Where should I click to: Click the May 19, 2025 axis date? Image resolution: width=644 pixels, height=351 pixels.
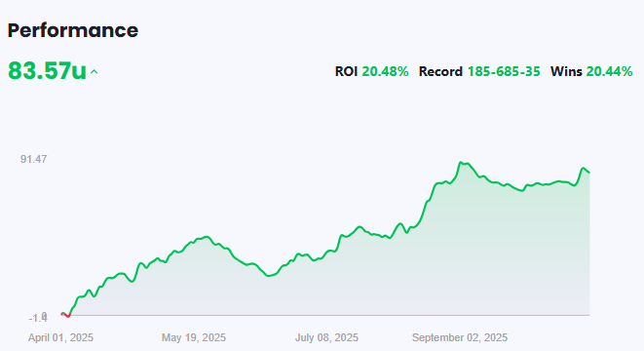(x=194, y=338)
